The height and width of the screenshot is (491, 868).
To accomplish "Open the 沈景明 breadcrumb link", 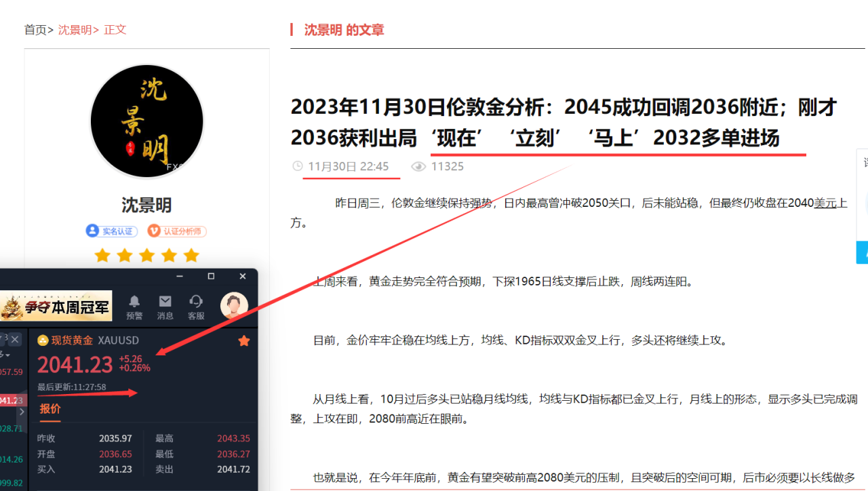I will [x=75, y=30].
